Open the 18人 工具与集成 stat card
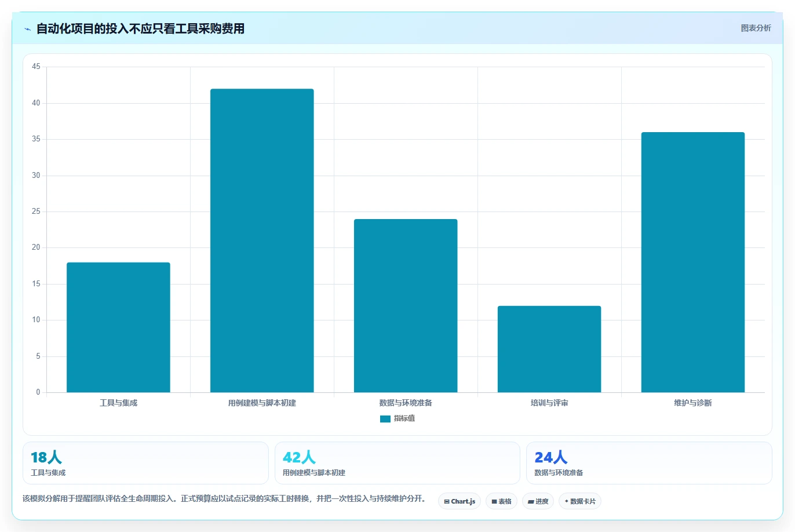 pos(145,463)
